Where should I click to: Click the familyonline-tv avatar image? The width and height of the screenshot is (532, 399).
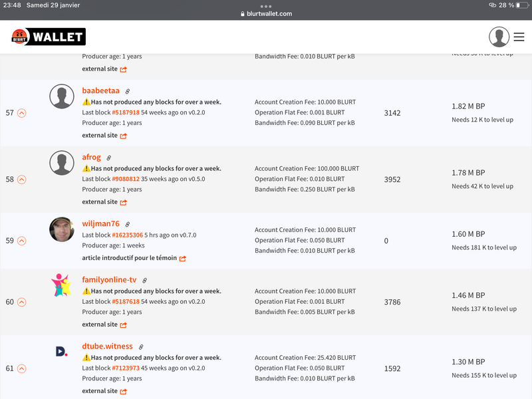pyautogui.click(x=62, y=285)
